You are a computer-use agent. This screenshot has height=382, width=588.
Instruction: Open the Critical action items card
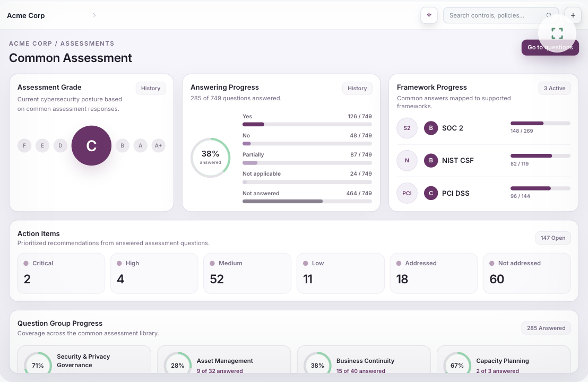click(61, 273)
